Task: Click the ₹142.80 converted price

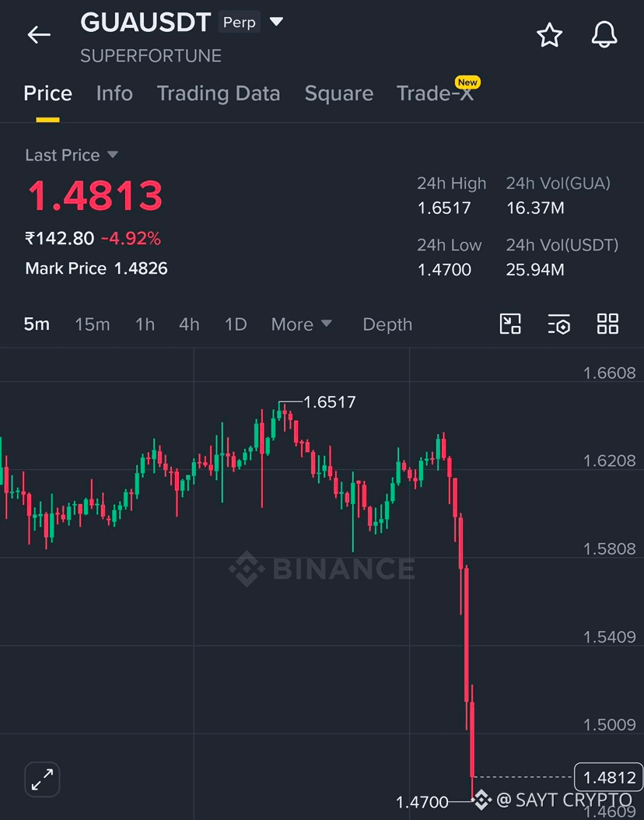Action: click(60, 239)
